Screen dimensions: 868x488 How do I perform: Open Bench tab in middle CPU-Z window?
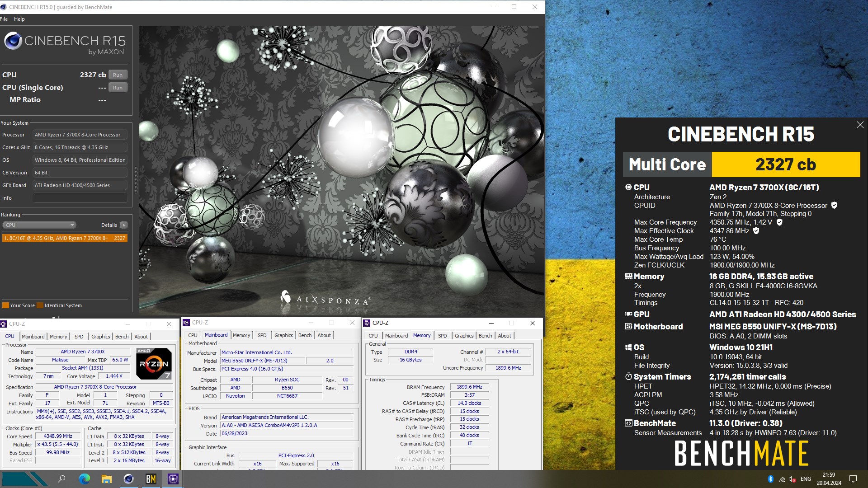(x=305, y=335)
